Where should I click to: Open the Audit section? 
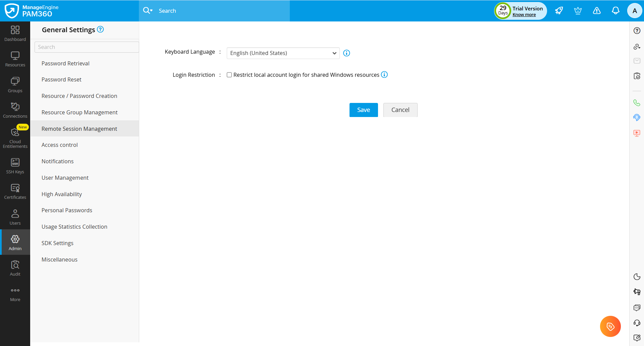point(15,268)
